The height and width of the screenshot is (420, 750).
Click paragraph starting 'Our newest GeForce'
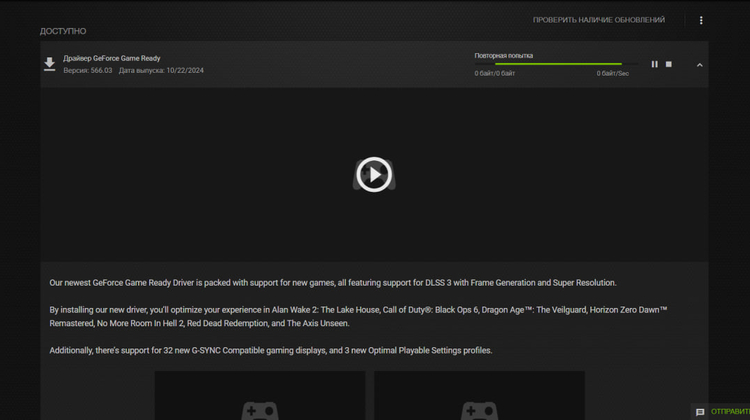[x=332, y=283]
